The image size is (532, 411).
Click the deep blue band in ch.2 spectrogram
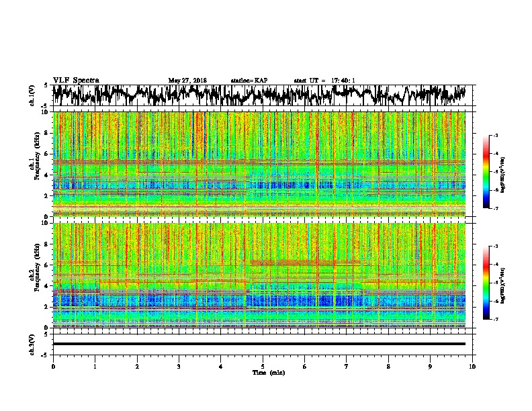(x=259, y=301)
